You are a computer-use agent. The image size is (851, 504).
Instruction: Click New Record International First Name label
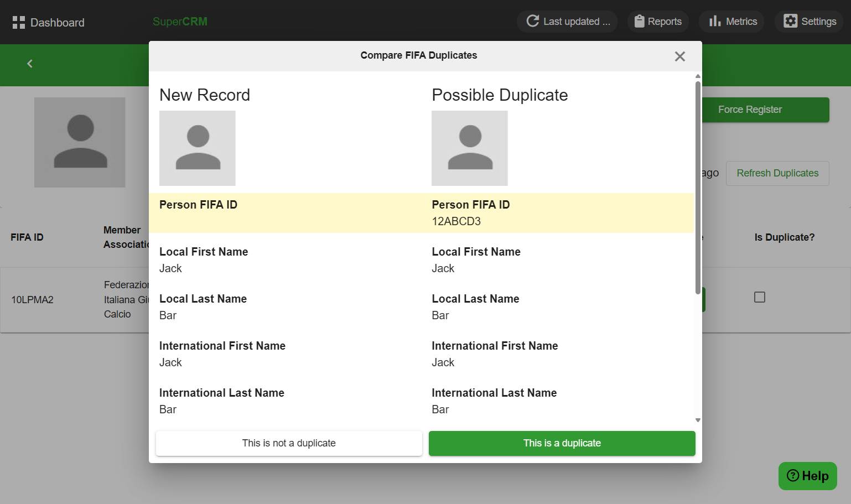pyautogui.click(x=222, y=346)
